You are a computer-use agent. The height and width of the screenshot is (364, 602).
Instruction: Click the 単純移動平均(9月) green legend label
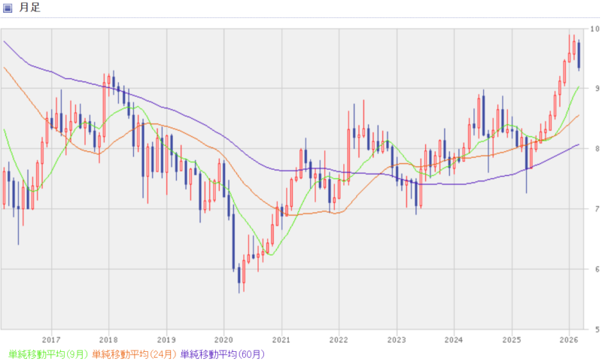point(48,354)
